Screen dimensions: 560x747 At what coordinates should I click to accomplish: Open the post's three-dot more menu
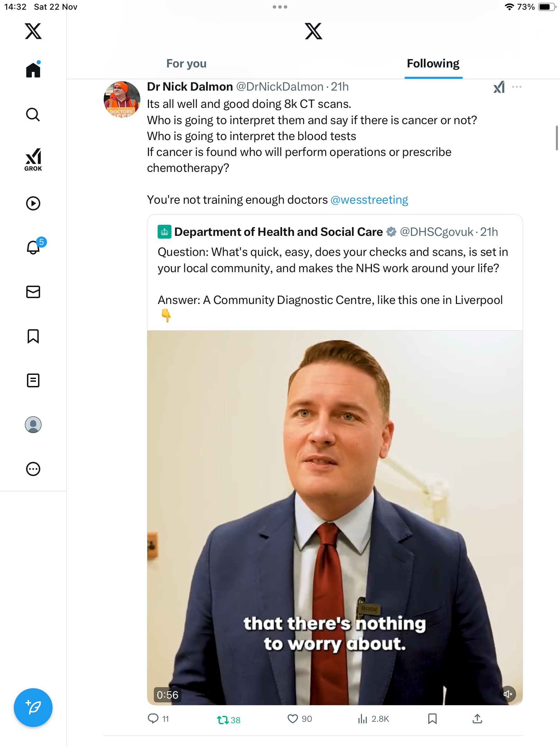[516, 87]
